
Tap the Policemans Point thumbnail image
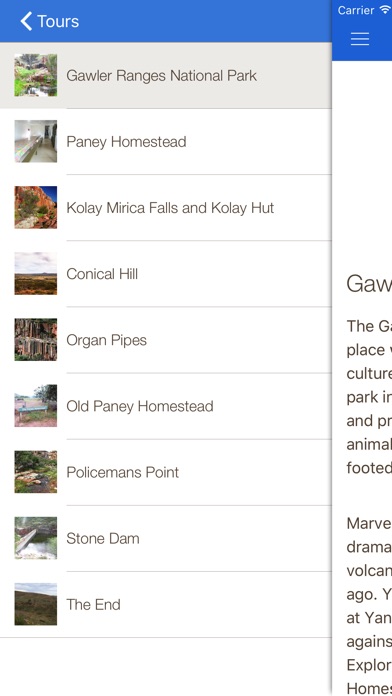tap(36, 472)
